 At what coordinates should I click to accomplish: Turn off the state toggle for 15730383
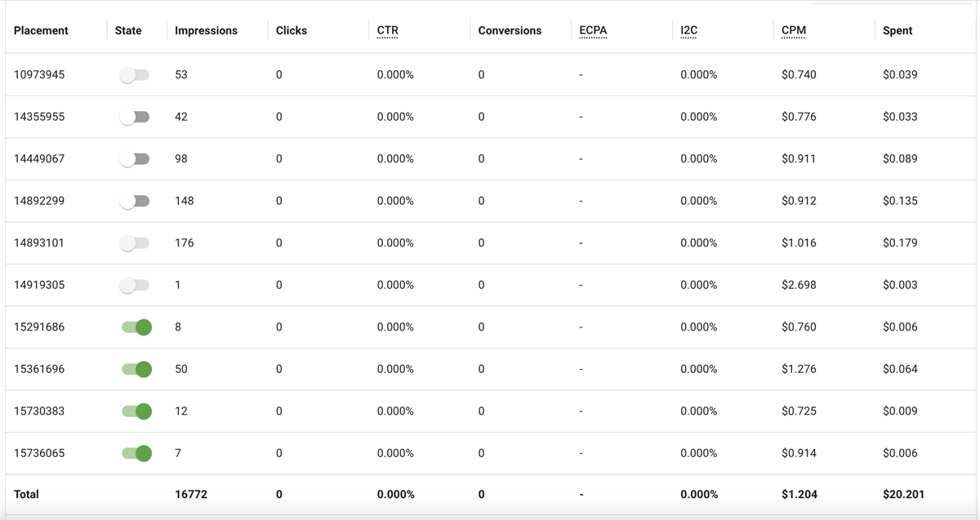pos(135,411)
